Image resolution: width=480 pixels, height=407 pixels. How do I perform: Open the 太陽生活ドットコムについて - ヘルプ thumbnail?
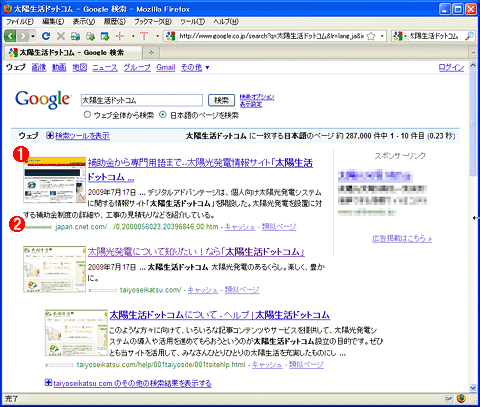(x=76, y=333)
